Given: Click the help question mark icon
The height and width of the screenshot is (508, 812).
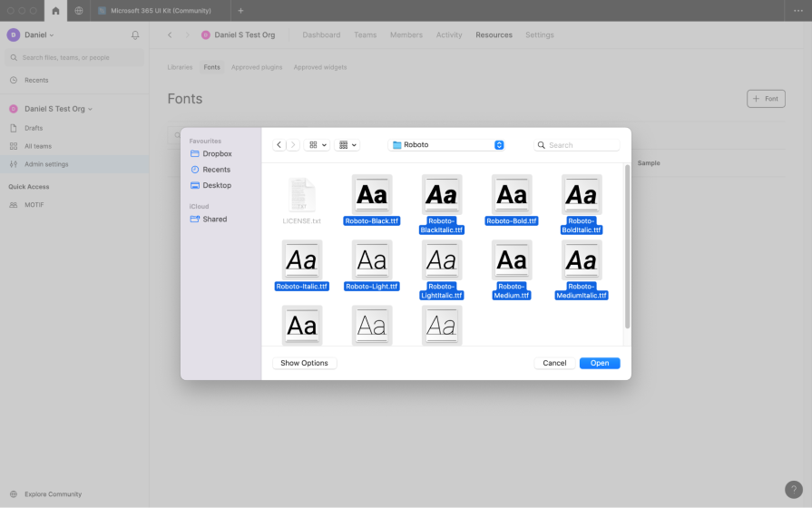Looking at the screenshot, I should pyautogui.click(x=793, y=490).
